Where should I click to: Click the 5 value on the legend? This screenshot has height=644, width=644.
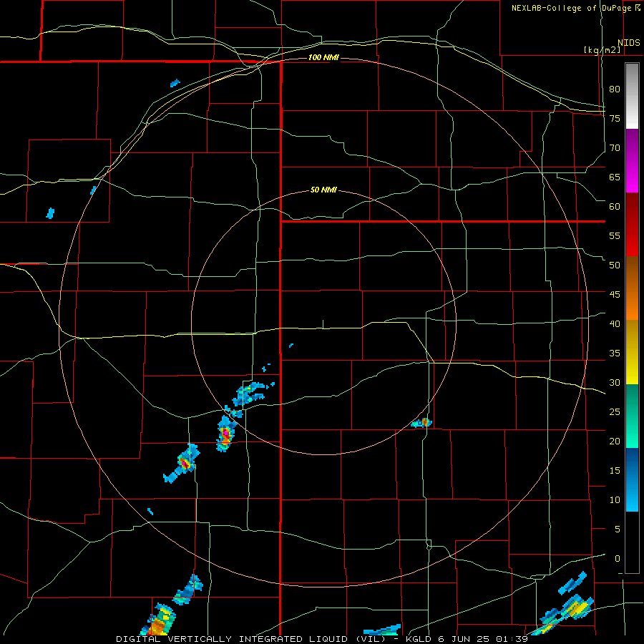(x=618, y=530)
